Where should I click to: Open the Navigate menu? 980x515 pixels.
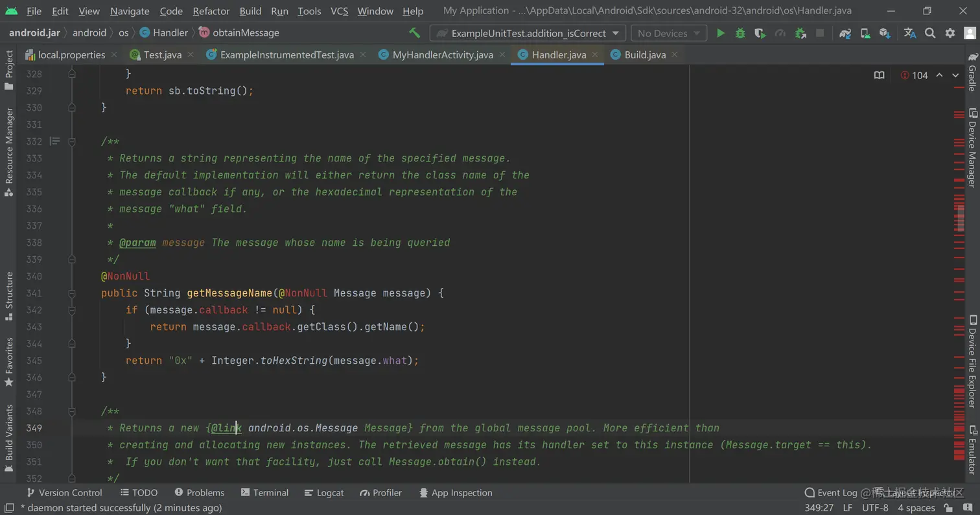coord(130,11)
